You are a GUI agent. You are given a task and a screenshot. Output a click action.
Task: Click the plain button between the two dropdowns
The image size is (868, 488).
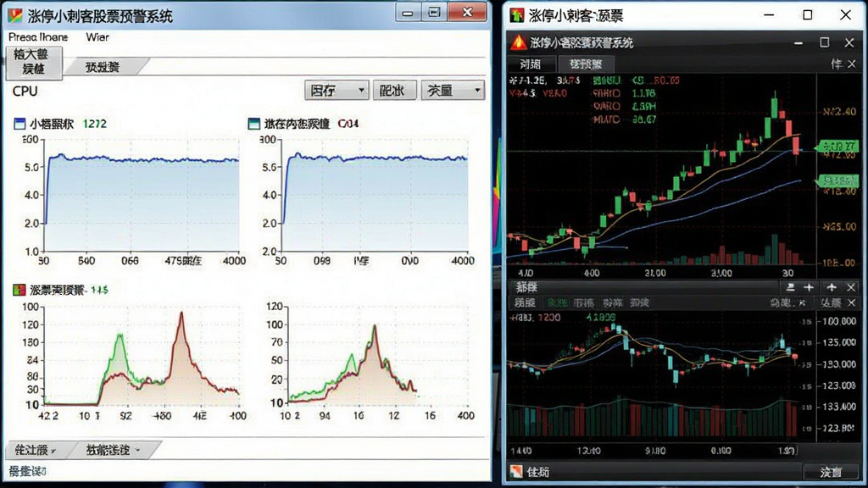point(394,90)
